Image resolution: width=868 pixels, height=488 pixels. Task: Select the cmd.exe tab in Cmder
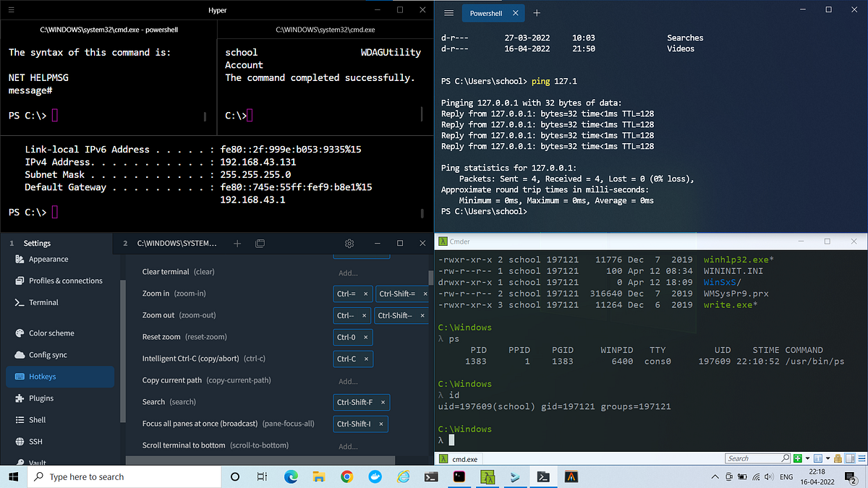point(458,458)
